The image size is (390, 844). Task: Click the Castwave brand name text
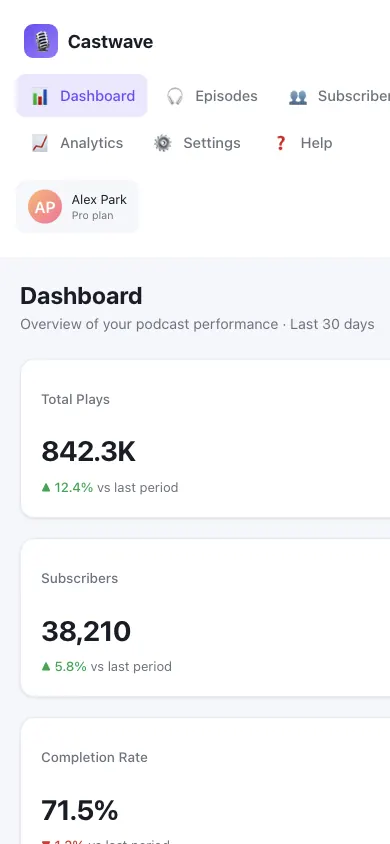(110, 41)
